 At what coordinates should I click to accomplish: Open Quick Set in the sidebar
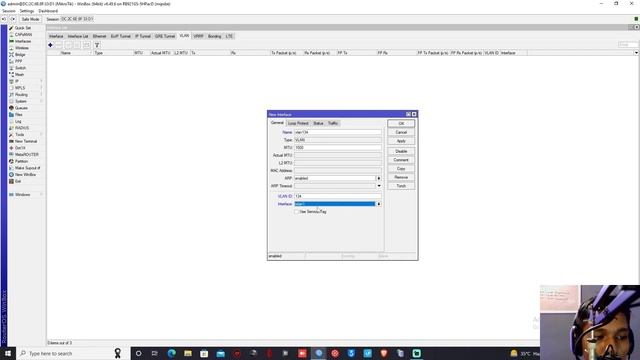(x=23, y=28)
